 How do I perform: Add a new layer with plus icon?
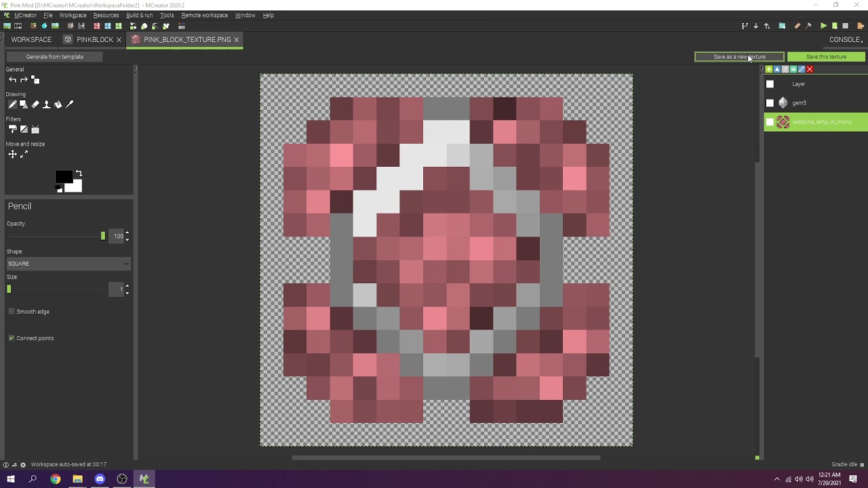click(x=769, y=69)
